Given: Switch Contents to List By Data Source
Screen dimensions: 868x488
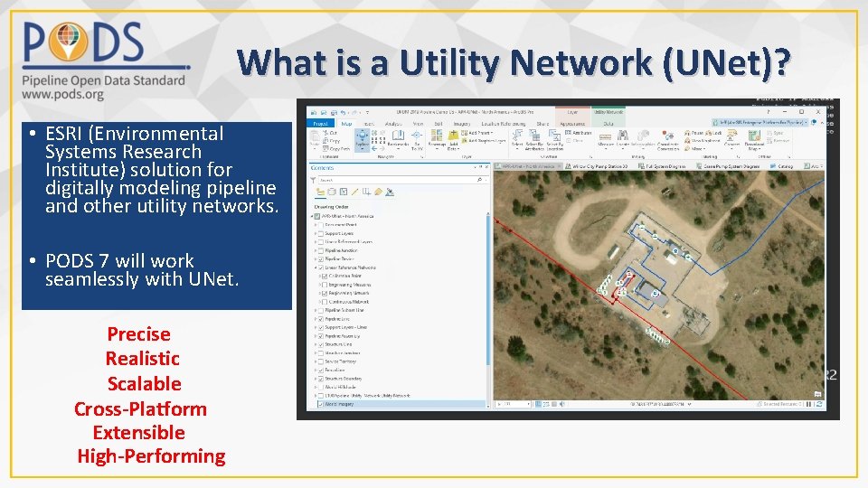Looking at the screenshot, I should [x=332, y=192].
